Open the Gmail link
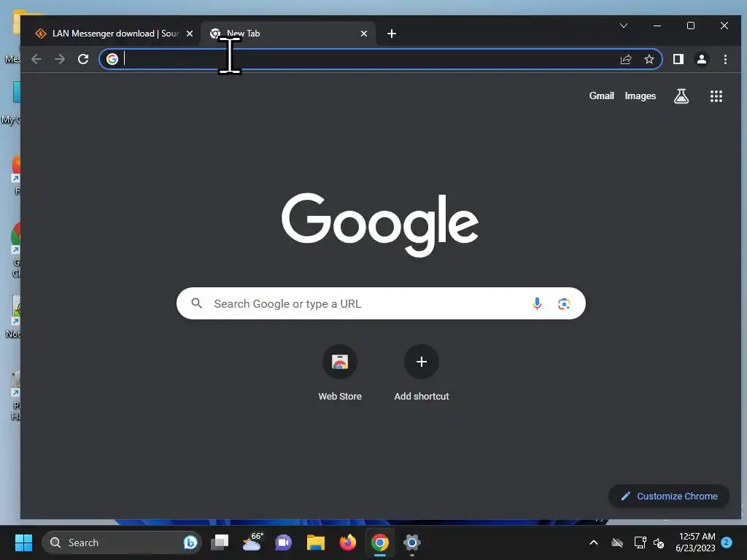This screenshot has height=560, width=747. point(602,96)
